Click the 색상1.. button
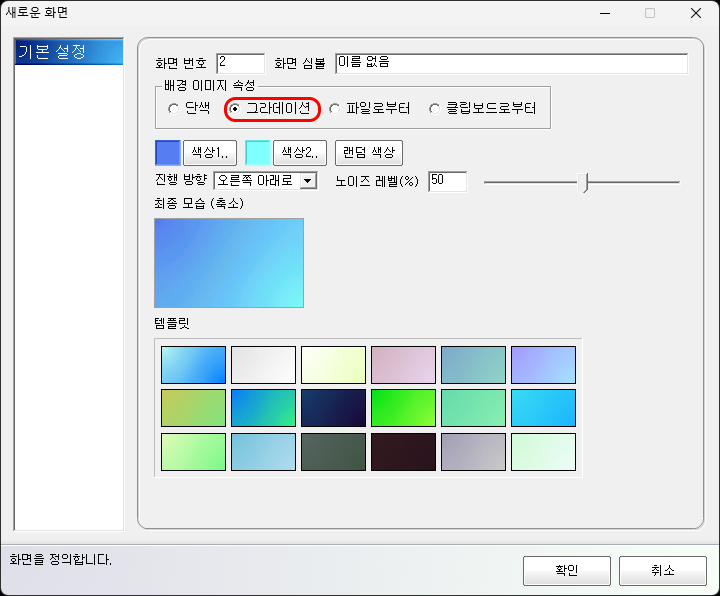The width and height of the screenshot is (720, 596). (x=209, y=153)
